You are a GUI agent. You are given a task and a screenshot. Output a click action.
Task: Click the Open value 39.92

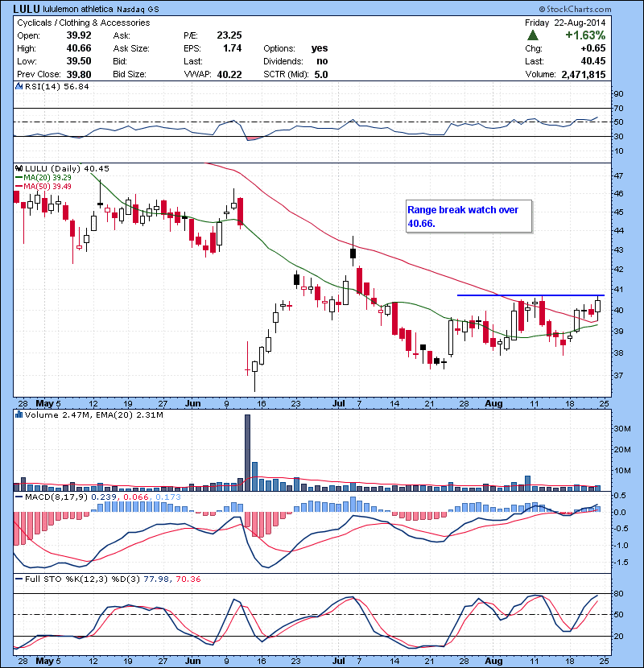(x=79, y=35)
